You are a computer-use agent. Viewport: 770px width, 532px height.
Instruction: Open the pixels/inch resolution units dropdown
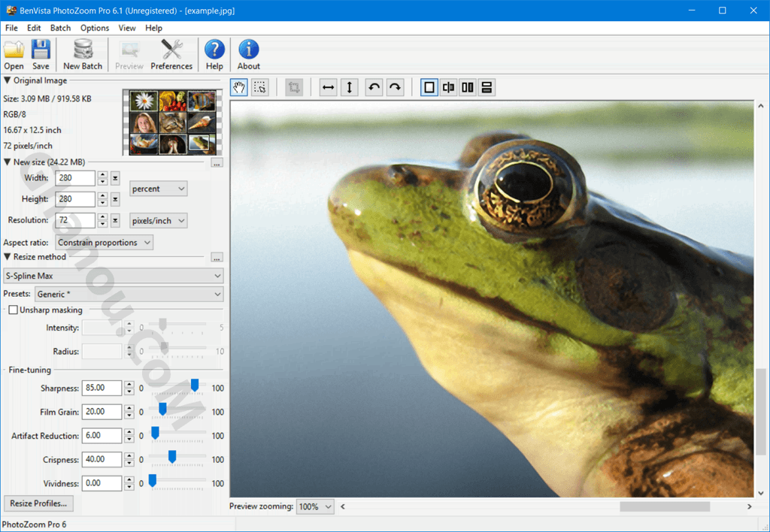click(x=158, y=221)
